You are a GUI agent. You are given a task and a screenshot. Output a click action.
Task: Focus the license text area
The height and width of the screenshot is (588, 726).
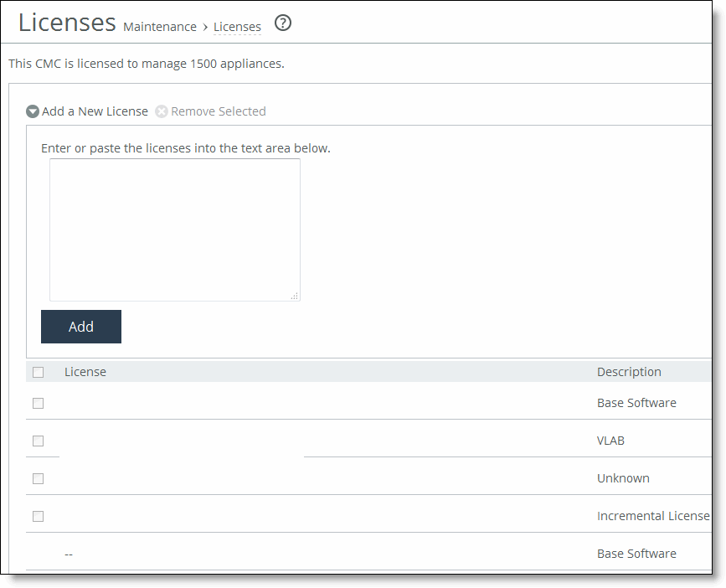(x=174, y=229)
